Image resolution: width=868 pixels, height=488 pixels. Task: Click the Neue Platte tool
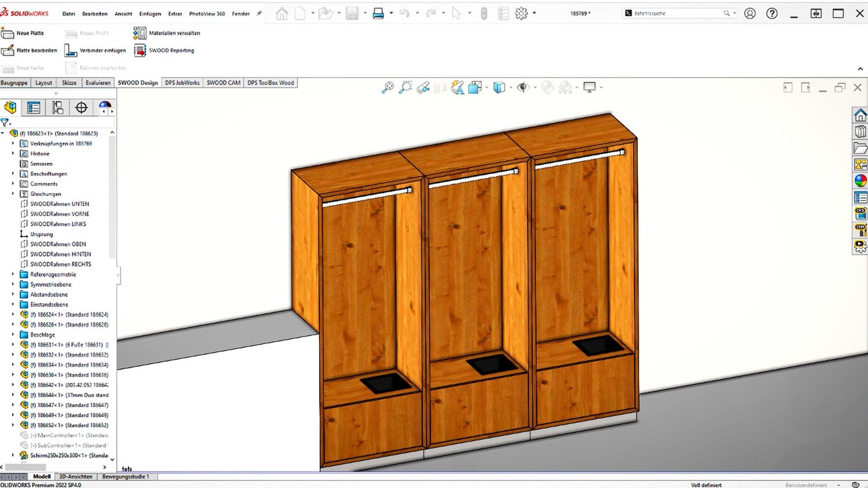23,33
